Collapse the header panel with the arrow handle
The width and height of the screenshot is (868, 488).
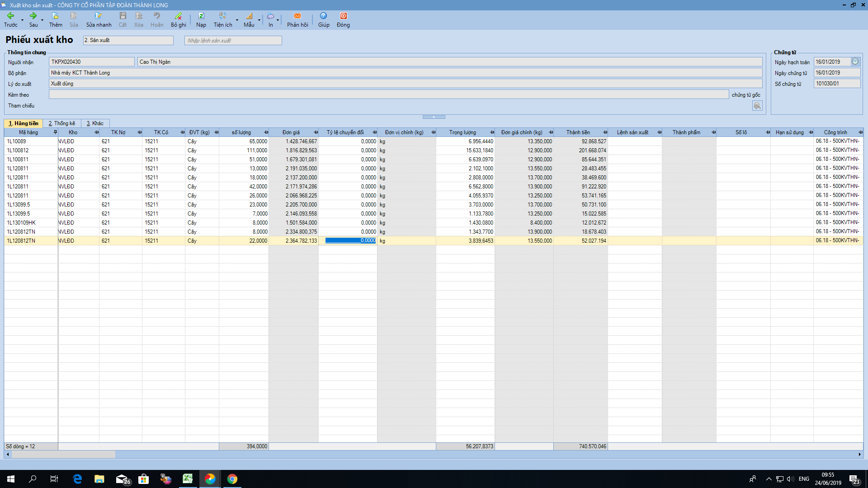434,117
